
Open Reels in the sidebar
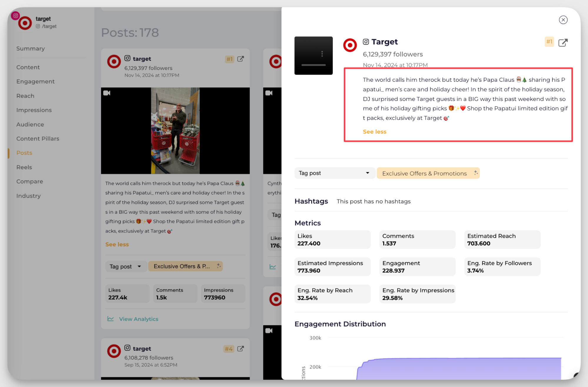coord(24,167)
